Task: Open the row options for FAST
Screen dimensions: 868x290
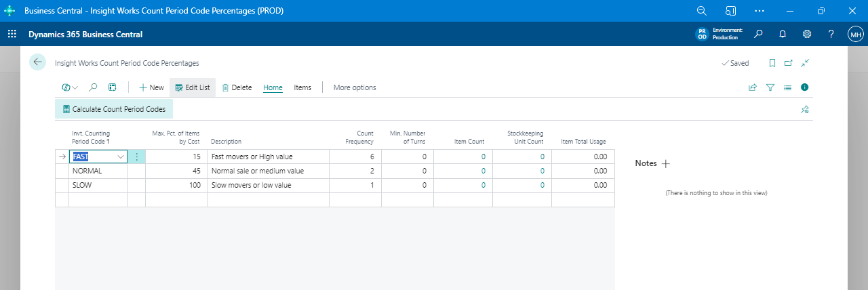Action: [x=136, y=157]
